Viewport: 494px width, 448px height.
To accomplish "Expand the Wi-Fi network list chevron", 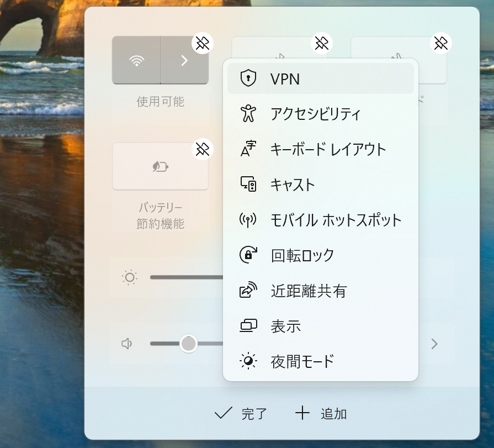I will click(x=184, y=60).
